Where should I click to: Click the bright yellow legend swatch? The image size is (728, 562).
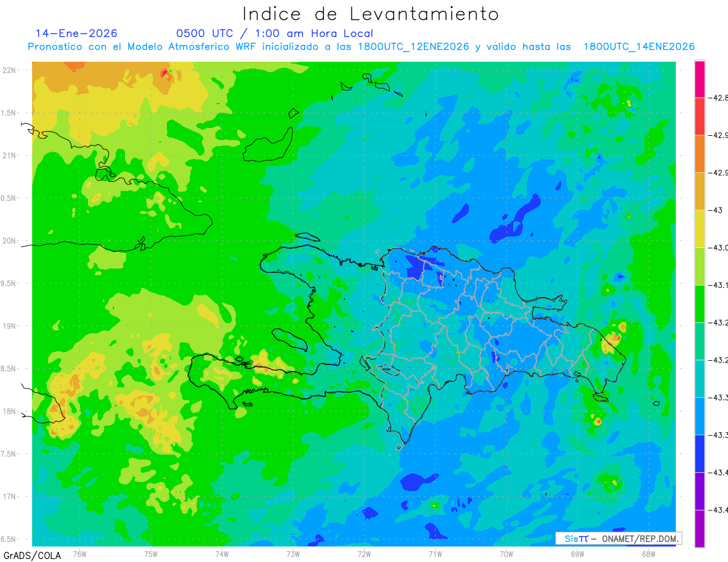699,229
